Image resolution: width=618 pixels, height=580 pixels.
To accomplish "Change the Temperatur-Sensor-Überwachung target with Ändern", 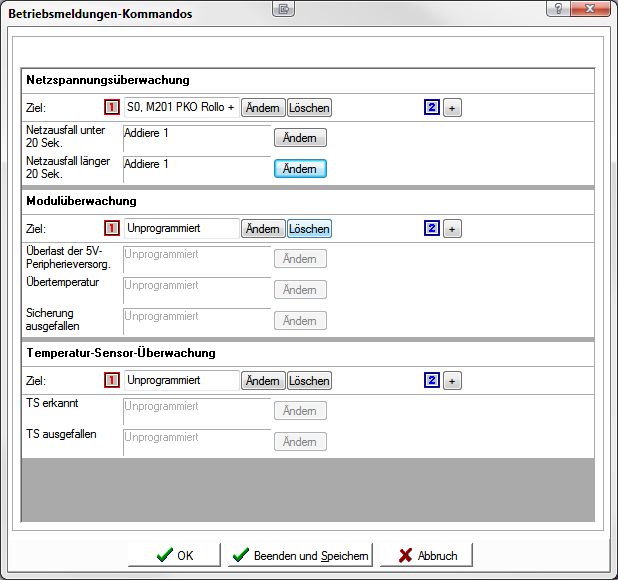I will click(x=263, y=381).
